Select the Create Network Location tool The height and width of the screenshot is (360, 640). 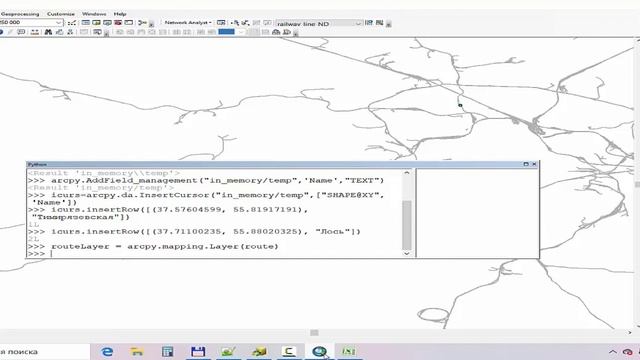point(235,23)
